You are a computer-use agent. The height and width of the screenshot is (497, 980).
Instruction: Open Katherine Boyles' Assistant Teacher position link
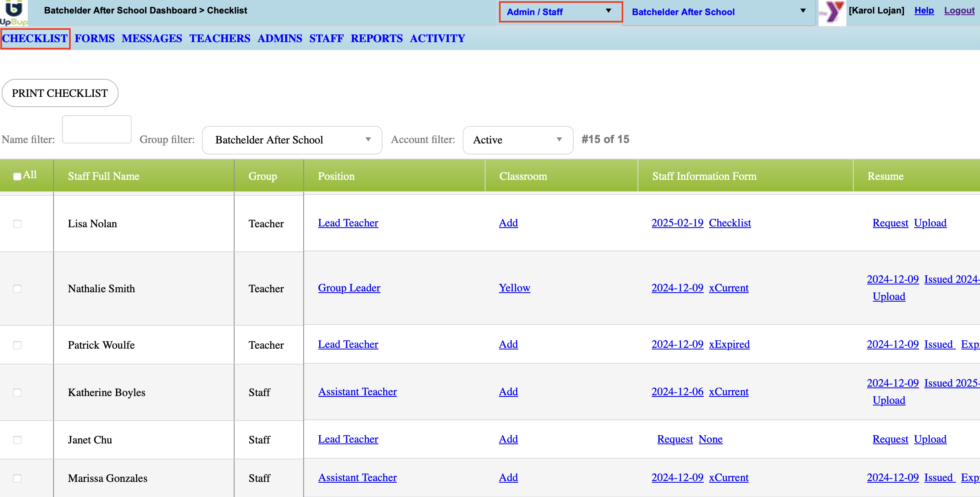coord(357,392)
